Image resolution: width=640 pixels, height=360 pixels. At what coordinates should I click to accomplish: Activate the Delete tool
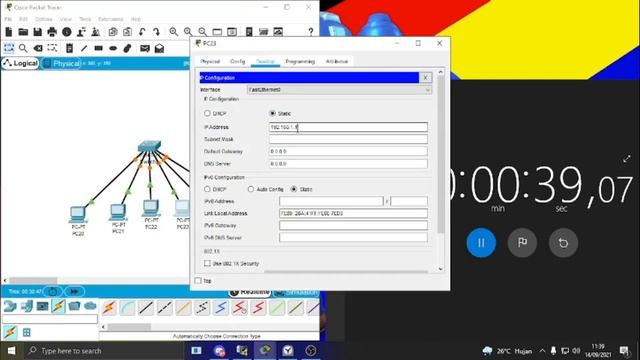coord(38,48)
